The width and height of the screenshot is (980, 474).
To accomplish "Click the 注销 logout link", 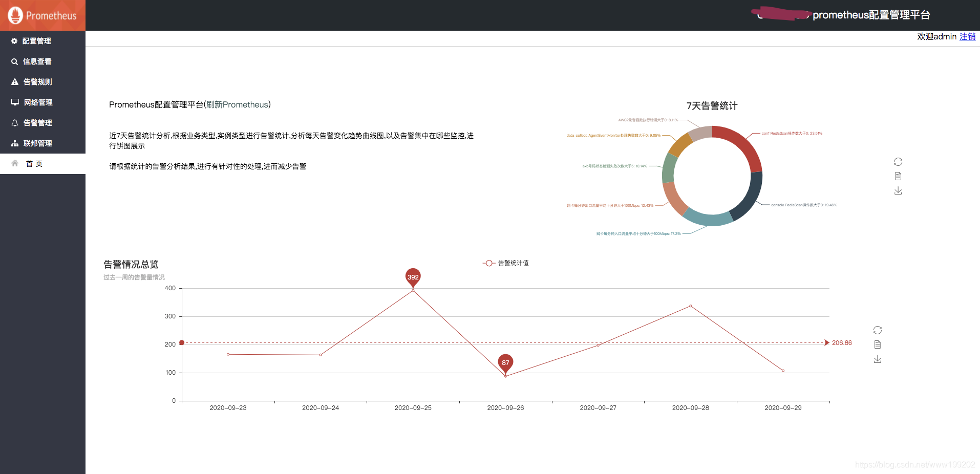I will [967, 36].
